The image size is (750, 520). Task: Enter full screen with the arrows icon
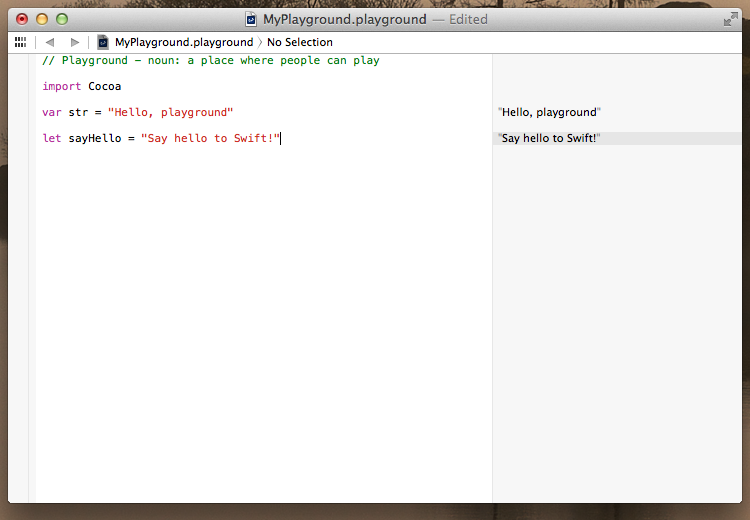(x=730, y=20)
